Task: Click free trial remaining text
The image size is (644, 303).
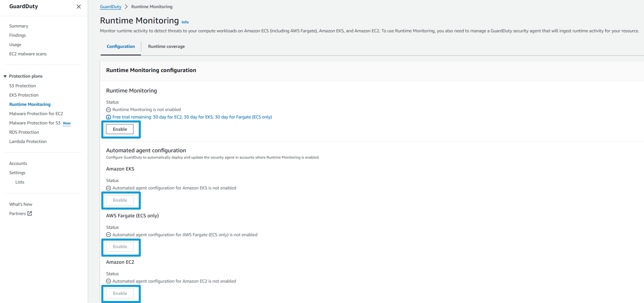Action: click(x=192, y=117)
